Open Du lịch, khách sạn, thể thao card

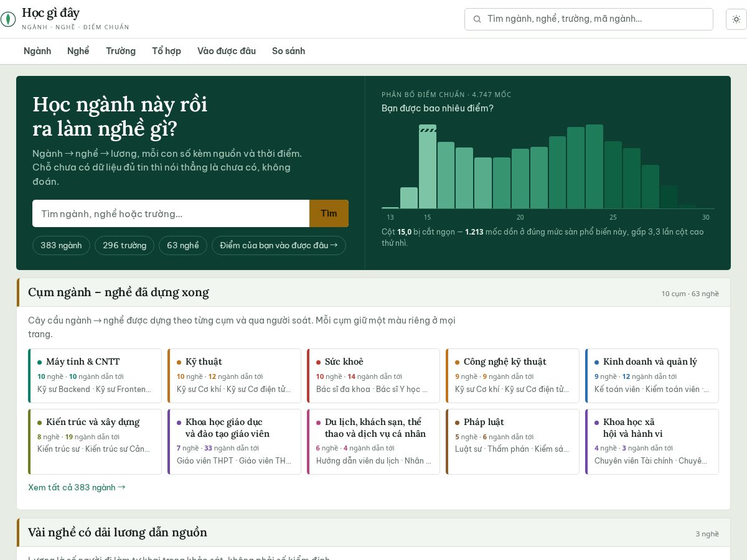(x=374, y=442)
